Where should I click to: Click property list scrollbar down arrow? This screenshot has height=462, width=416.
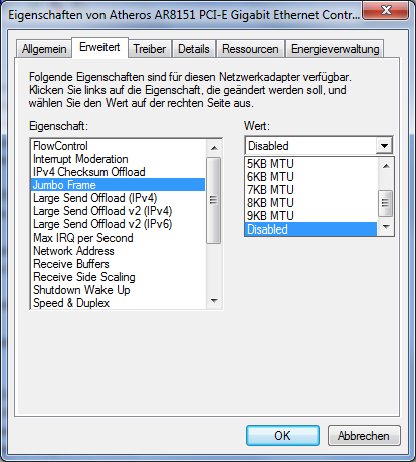point(214,301)
